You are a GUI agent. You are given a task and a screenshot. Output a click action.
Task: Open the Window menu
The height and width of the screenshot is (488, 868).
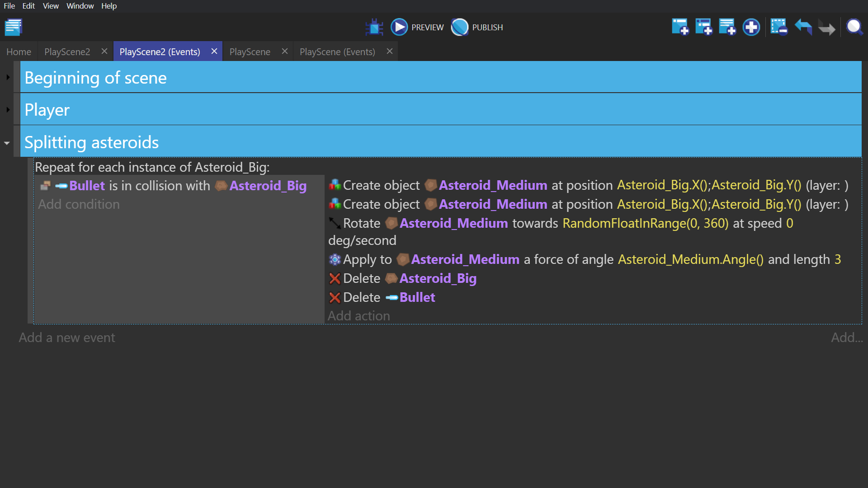[80, 6]
